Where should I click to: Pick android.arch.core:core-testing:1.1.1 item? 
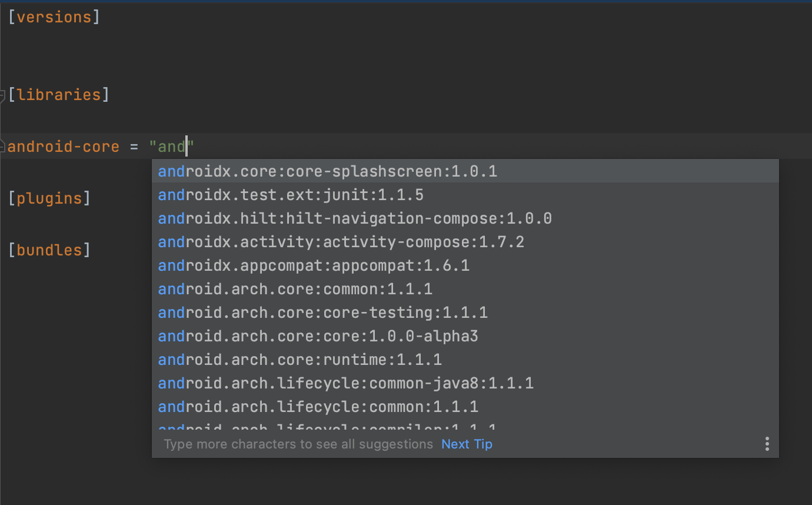click(465, 313)
